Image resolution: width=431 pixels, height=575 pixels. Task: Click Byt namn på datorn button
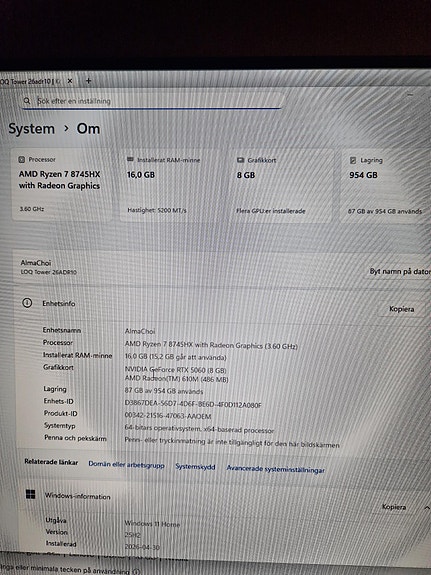[x=400, y=271]
